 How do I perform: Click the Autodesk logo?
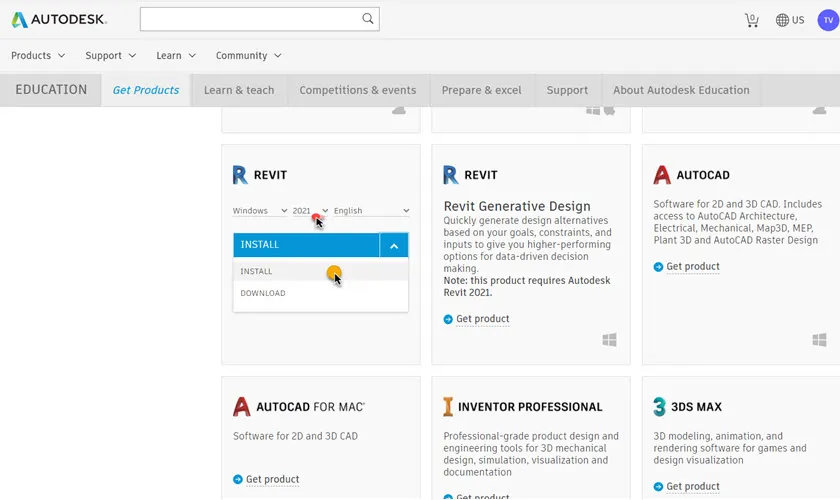click(x=59, y=19)
